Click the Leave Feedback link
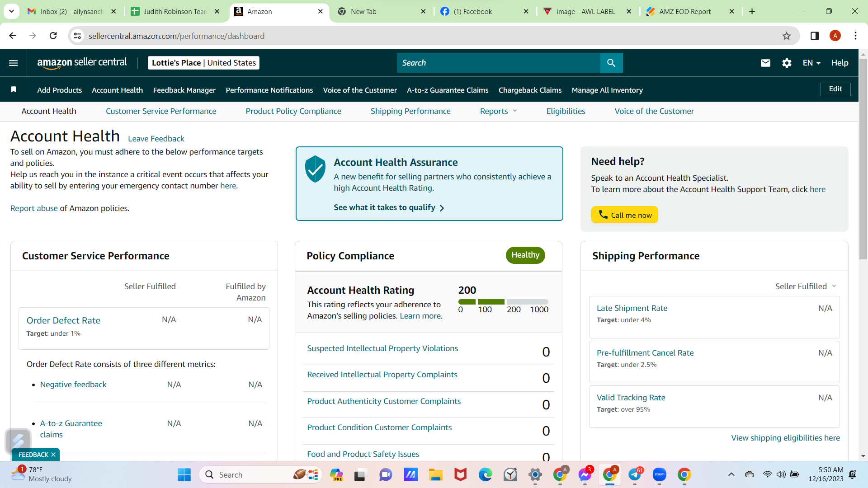Viewport: 868px width, 488px height. pos(156,139)
